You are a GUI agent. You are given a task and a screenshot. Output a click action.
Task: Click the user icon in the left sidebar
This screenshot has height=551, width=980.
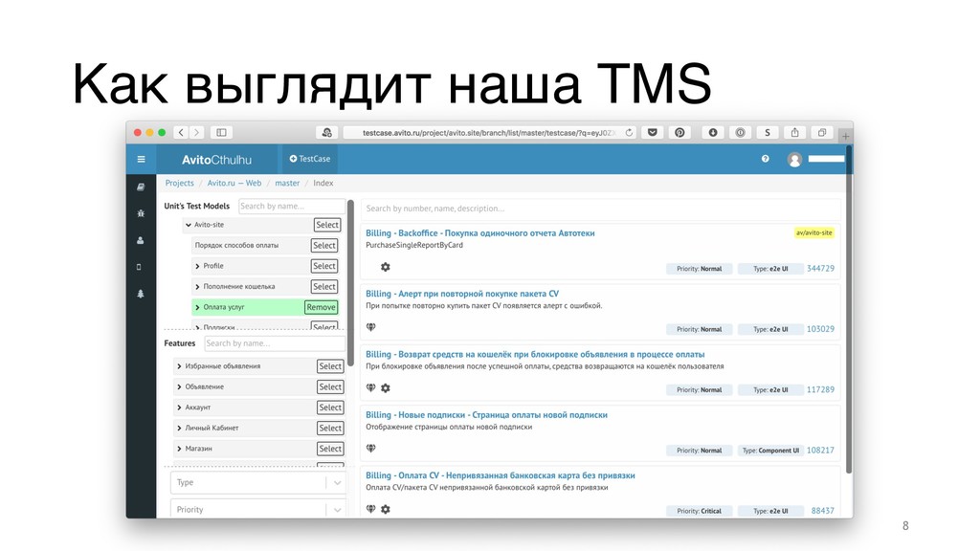click(x=141, y=240)
